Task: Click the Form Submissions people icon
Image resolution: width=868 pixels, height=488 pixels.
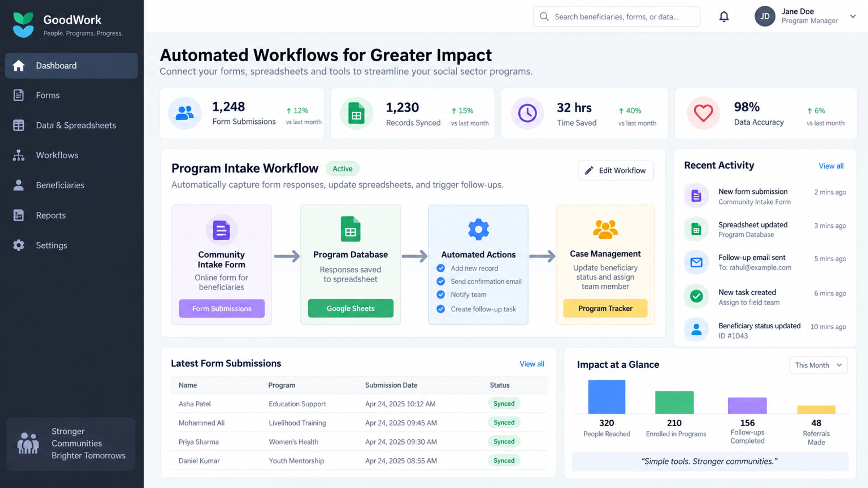Action: 185,113
